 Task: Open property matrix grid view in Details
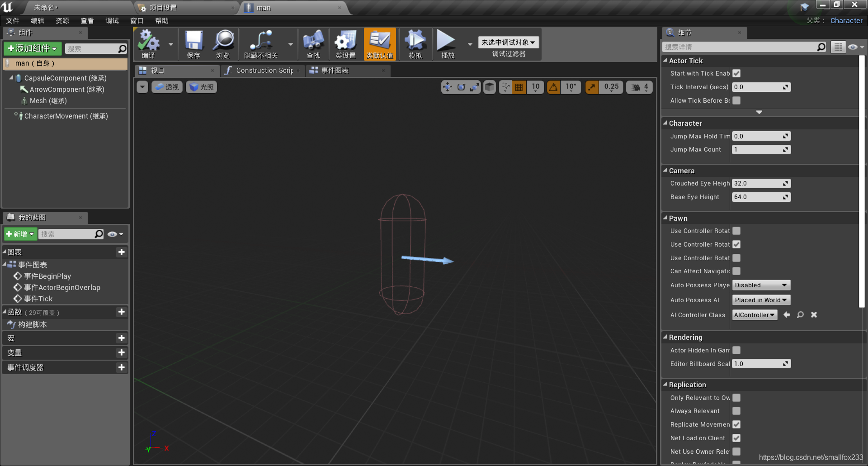838,47
